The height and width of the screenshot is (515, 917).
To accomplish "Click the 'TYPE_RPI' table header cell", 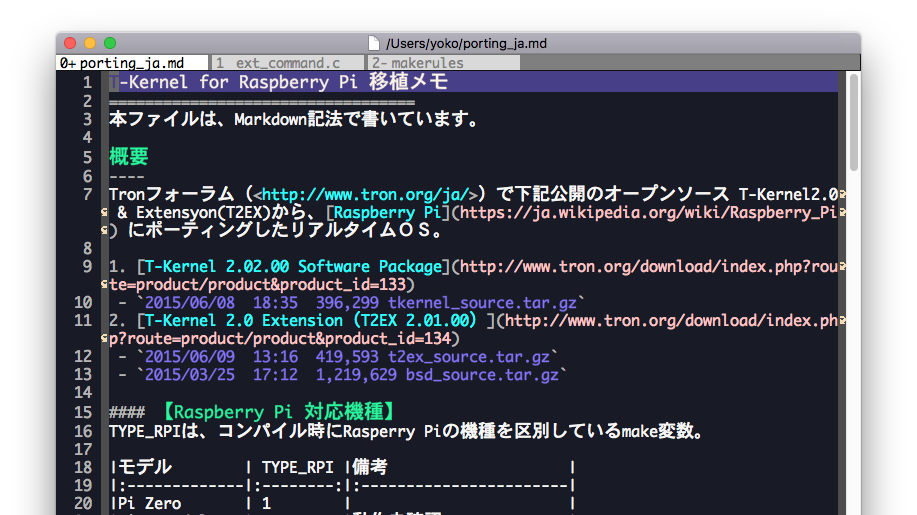I will tap(298, 467).
